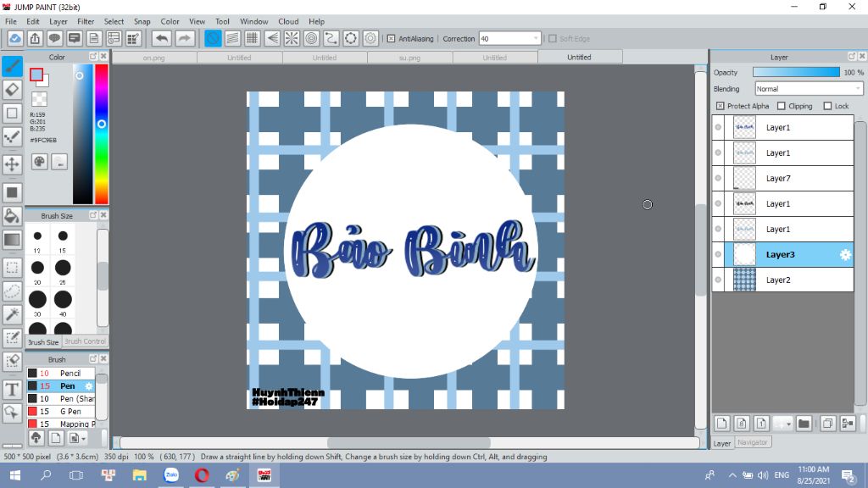Expand the add-brush dropdown arrow

click(83, 439)
